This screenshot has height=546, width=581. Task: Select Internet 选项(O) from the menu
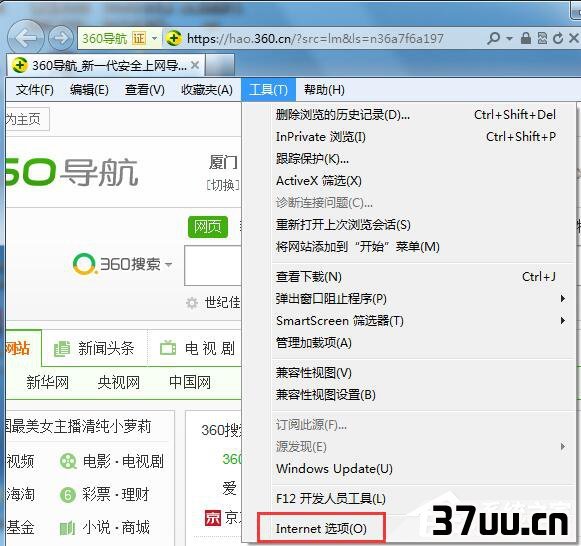(321, 529)
